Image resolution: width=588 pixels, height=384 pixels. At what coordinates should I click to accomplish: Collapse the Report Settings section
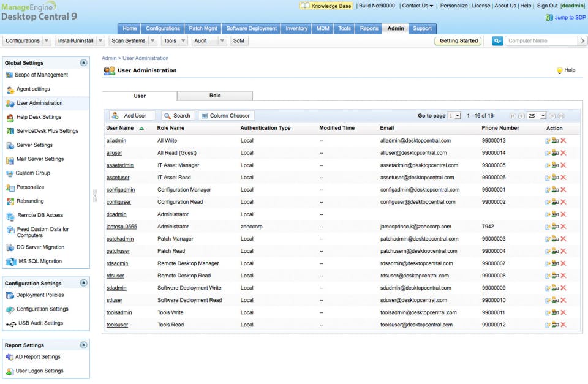pyautogui.click(x=83, y=345)
